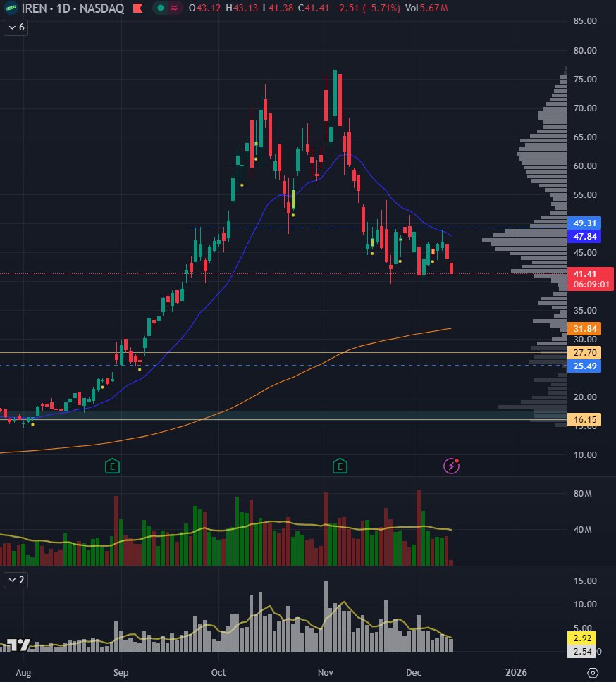Click the blue 25.49 price label
The width and height of the screenshot is (616, 682).
coord(584,366)
